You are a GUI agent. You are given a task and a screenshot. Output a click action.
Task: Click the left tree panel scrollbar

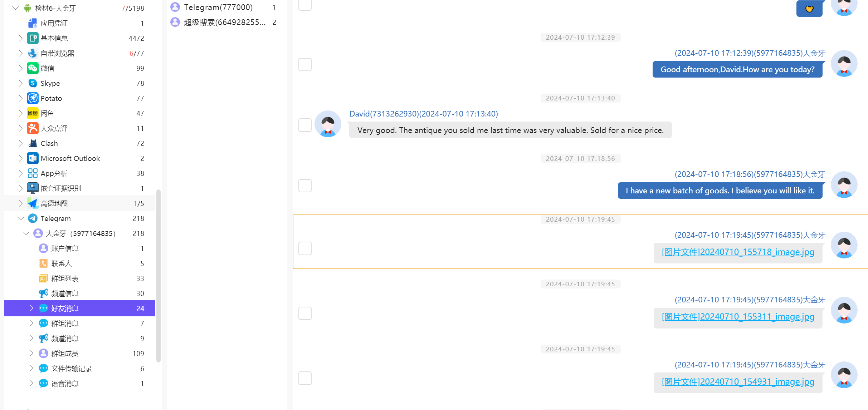coord(158,275)
